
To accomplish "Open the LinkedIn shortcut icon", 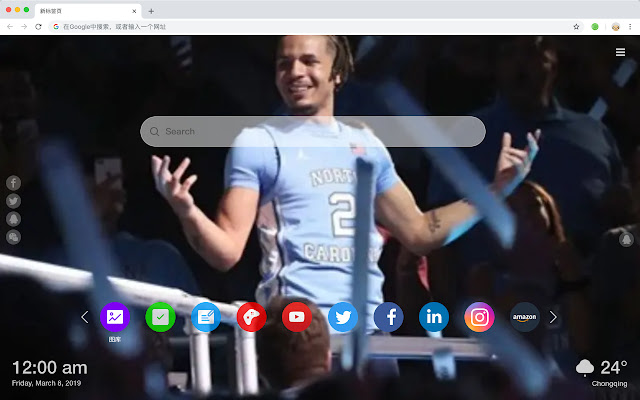I will pyautogui.click(x=434, y=317).
